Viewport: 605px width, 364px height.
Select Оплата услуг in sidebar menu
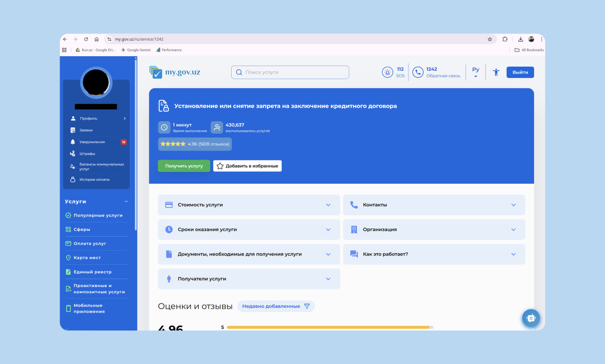(x=90, y=244)
